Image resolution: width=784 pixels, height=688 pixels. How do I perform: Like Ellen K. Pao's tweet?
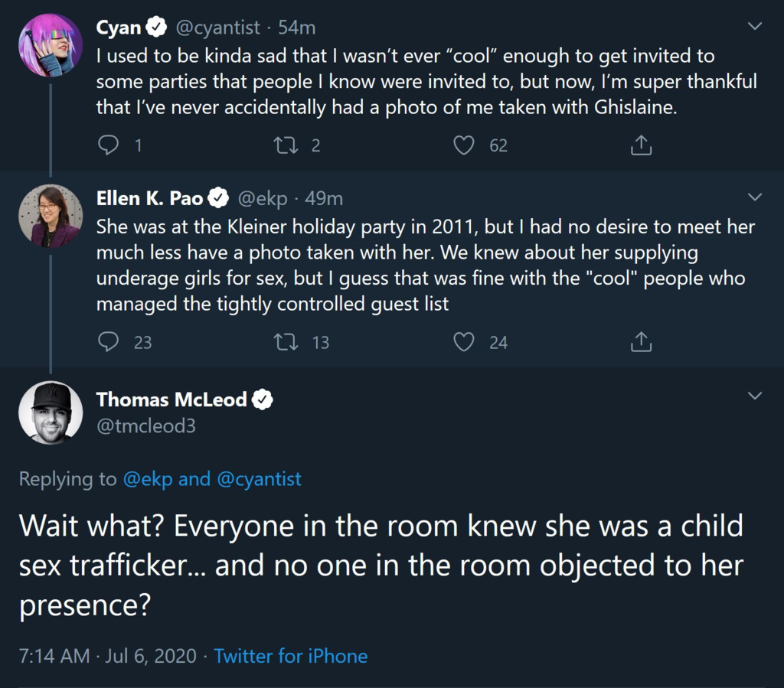click(x=464, y=341)
